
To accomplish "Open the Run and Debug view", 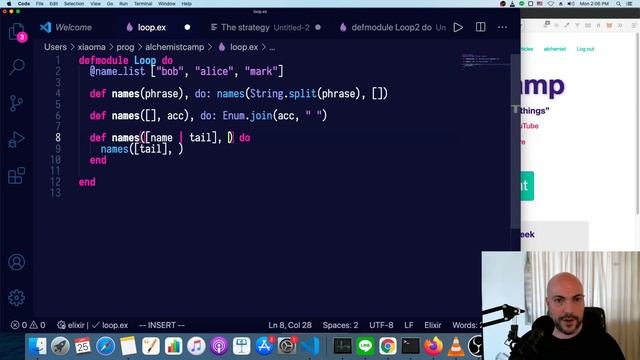I will [x=17, y=140].
